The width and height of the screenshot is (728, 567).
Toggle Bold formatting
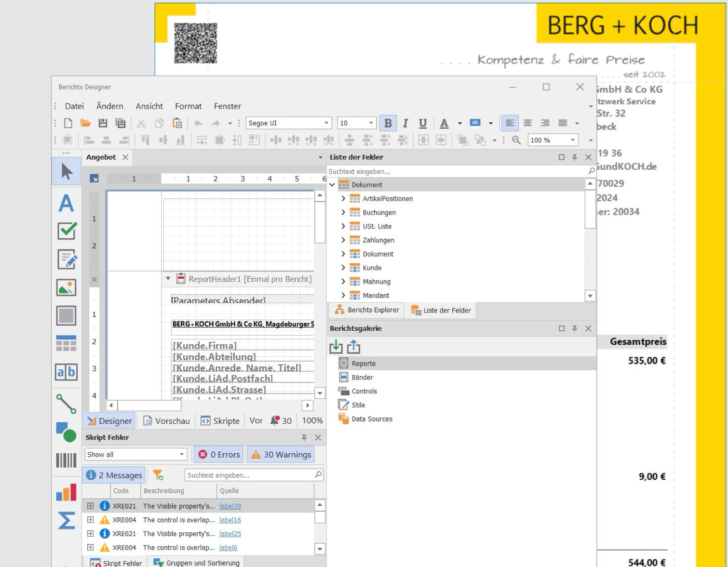pos(388,123)
